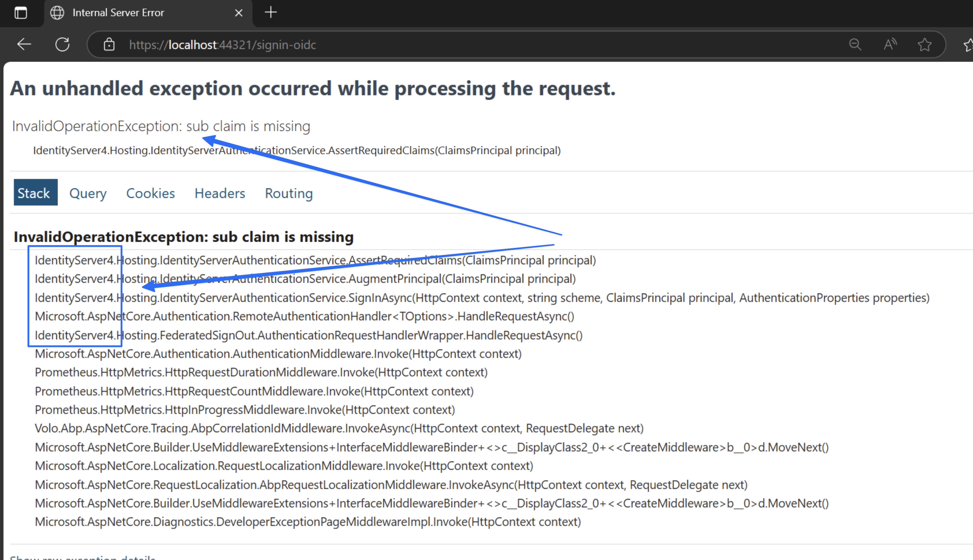Open the tab actions menu icon
Image resolution: width=973 pixels, height=560 pixels.
21,13
